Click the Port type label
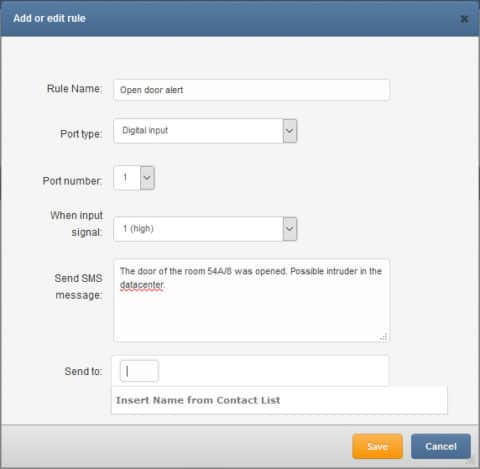Screen dimensions: 480x469 pos(81,134)
